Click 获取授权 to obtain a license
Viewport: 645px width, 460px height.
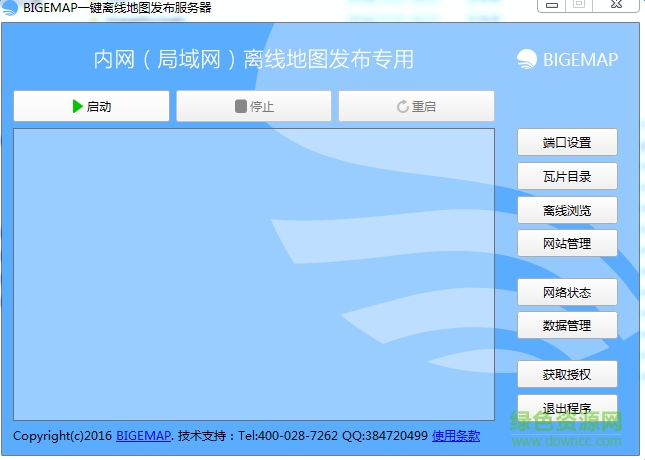tap(567, 374)
